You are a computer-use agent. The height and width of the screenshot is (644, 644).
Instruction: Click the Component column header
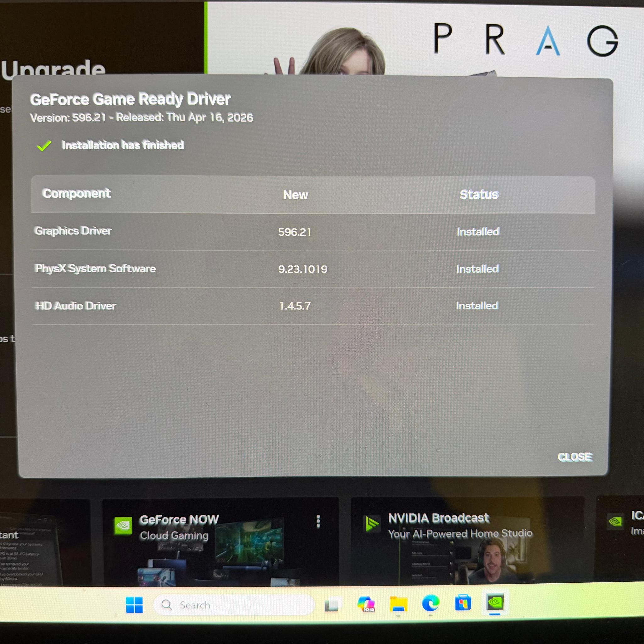point(76,193)
